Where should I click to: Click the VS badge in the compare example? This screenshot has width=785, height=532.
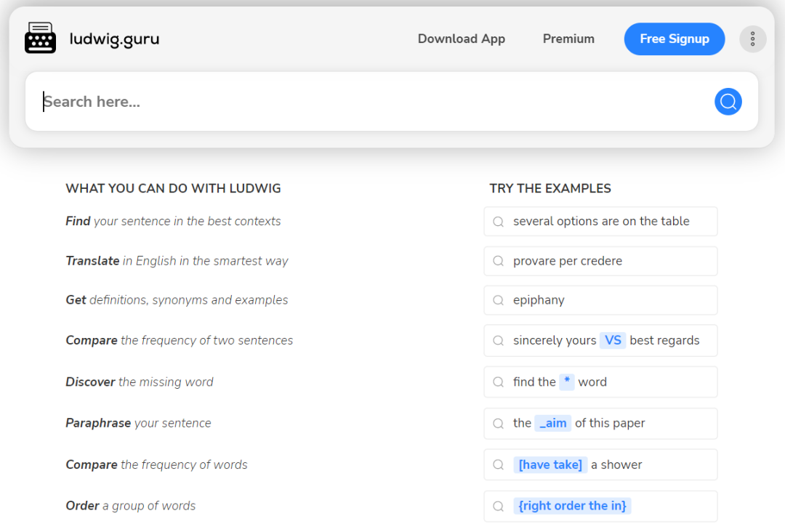point(613,340)
